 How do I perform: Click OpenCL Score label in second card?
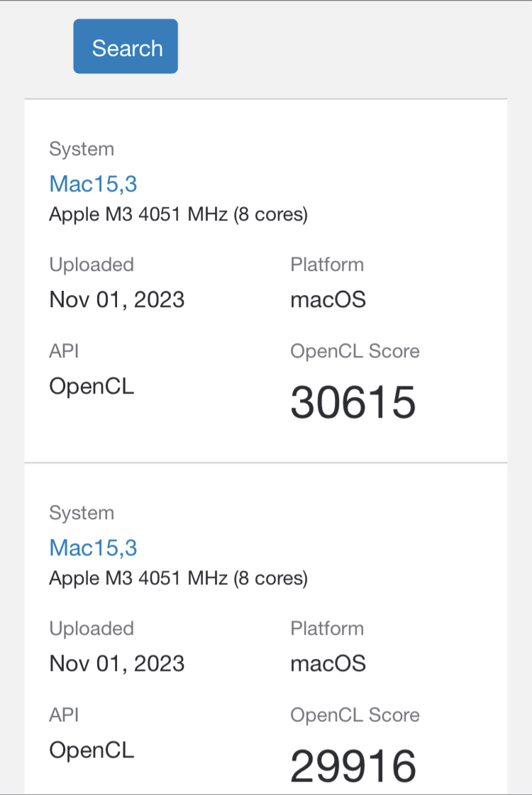(x=355, y=716)
